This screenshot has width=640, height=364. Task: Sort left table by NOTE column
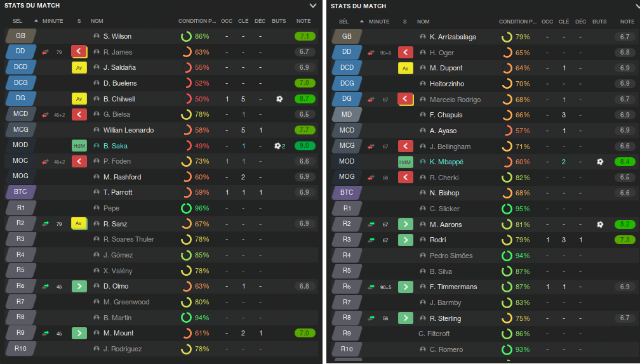pyautogui.click(x=303, y=21)
